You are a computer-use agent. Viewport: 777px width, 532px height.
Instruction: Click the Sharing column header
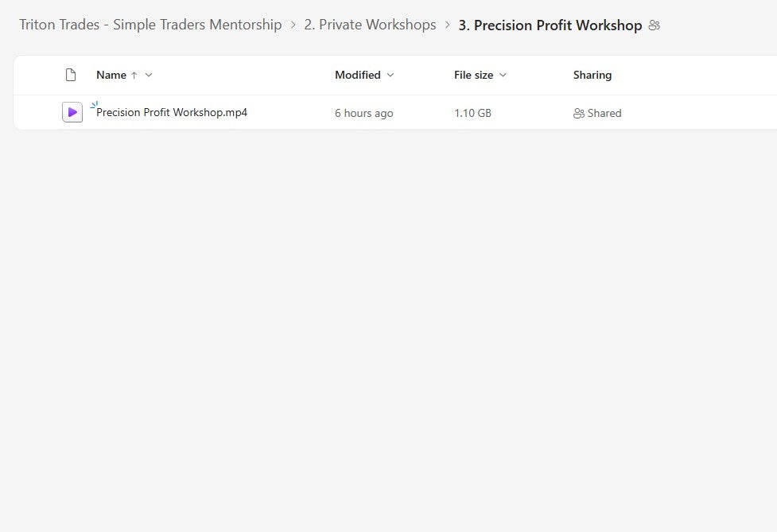(592, 75)
